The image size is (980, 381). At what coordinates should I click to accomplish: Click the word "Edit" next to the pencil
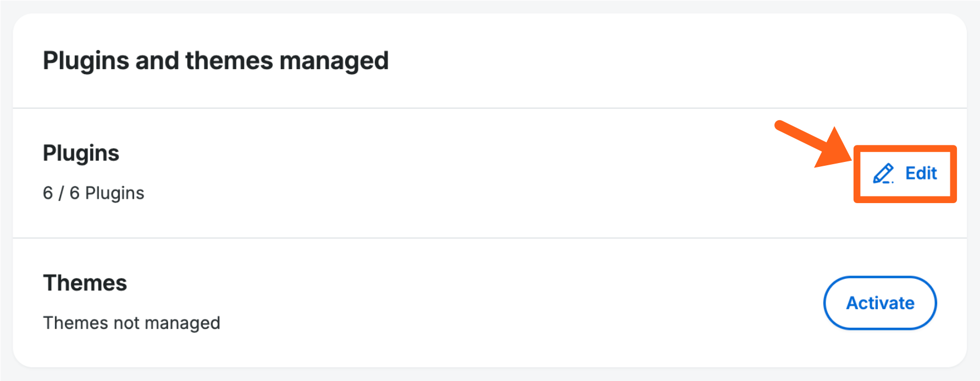(x=921, y=173)
